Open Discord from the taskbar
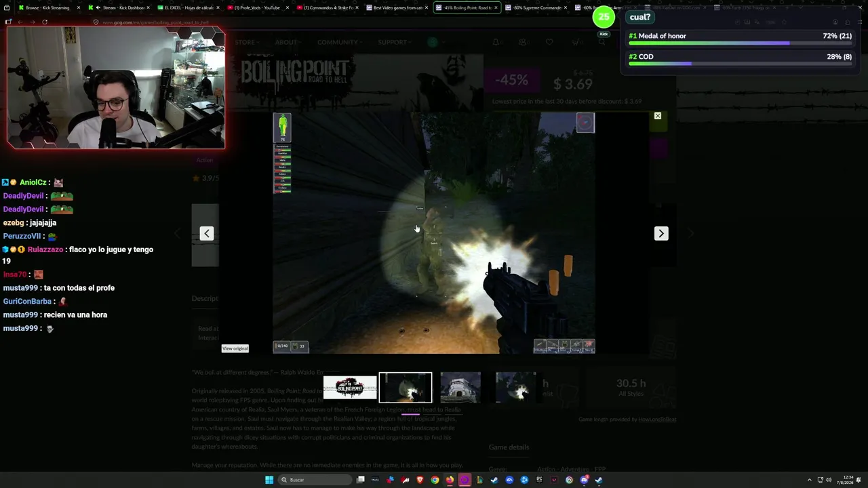Image resolution: width=868 pixels, height=488 pixels. [x=584, y=480]
